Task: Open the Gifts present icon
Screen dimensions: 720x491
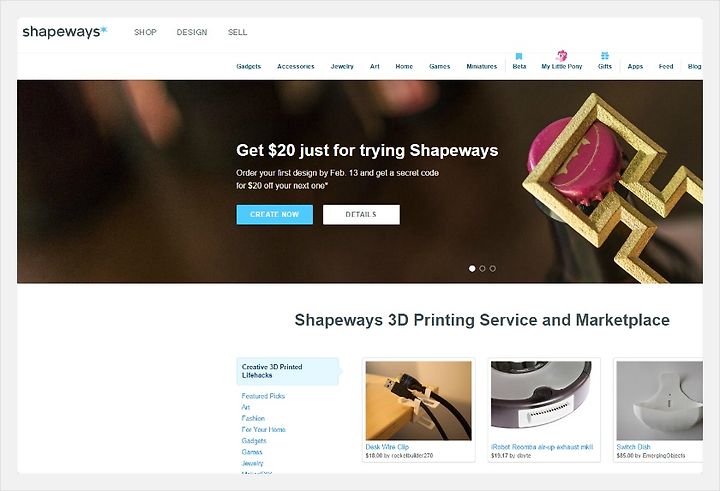Action: click(605, 56)
